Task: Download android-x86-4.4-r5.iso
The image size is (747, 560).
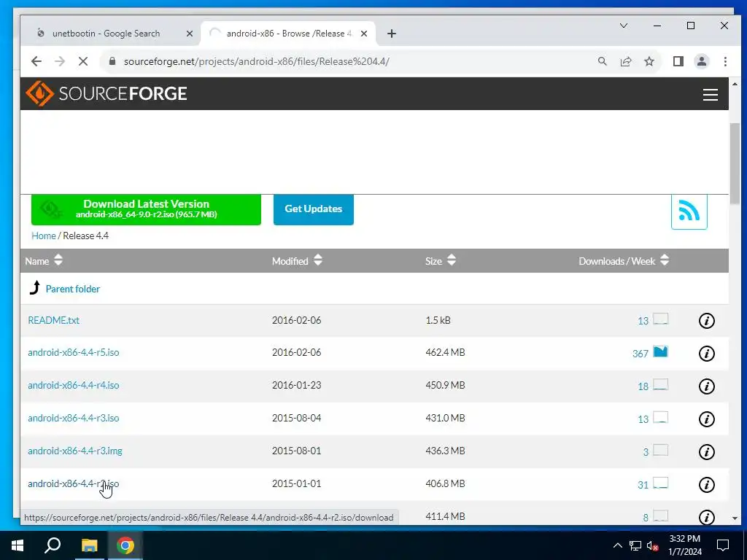Action: 74,352
